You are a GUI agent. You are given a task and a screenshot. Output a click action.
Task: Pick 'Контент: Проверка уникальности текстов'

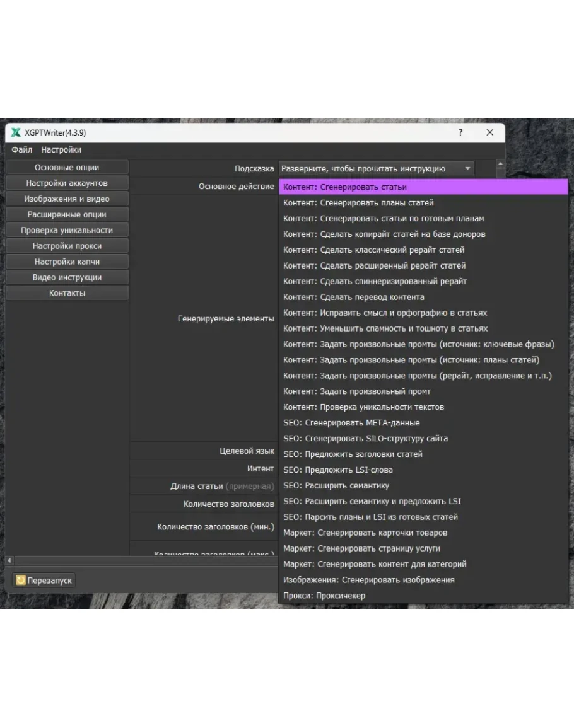[423, 407]
